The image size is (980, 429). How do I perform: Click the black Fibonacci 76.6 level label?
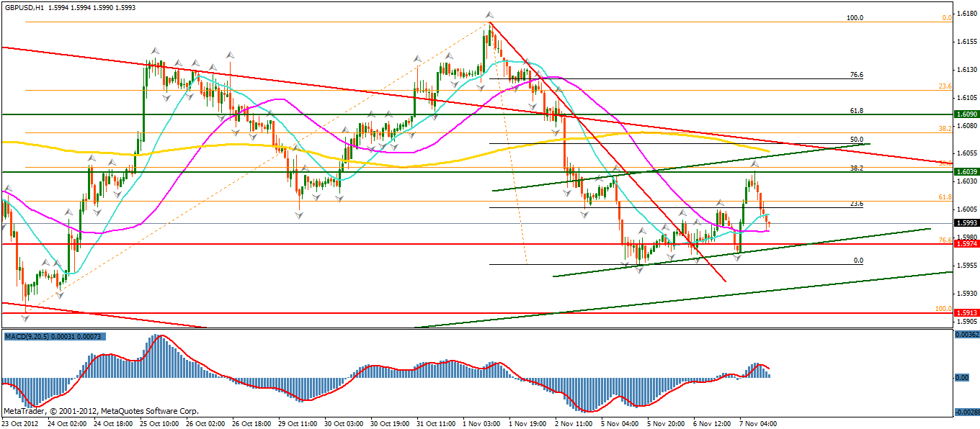point(857,75)
